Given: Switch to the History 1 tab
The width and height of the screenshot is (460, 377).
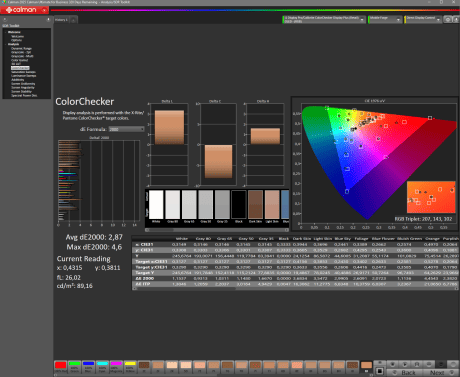Looking at the screenshot, I should pyautogui.click(x=61, y=20).
